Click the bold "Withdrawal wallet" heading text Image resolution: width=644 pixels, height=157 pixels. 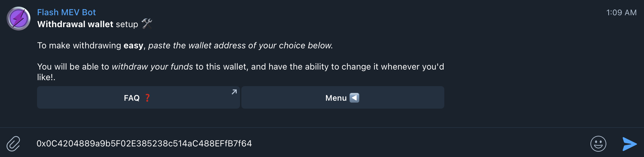75,24
